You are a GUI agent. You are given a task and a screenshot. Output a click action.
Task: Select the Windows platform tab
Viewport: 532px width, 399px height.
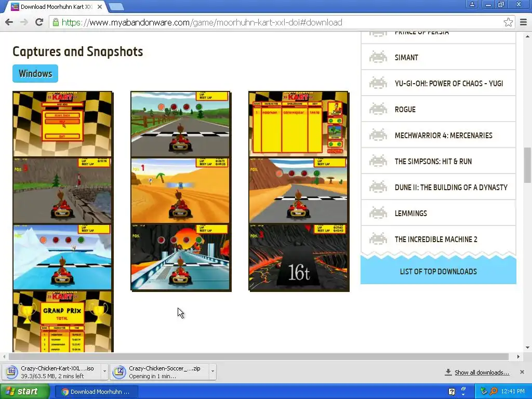[x=35, y=73]
